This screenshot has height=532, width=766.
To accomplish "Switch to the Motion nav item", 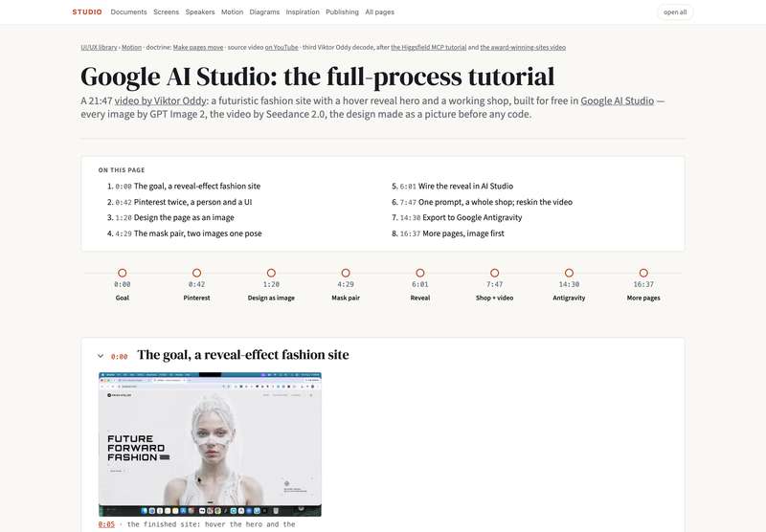I will [x=232, y=12].
